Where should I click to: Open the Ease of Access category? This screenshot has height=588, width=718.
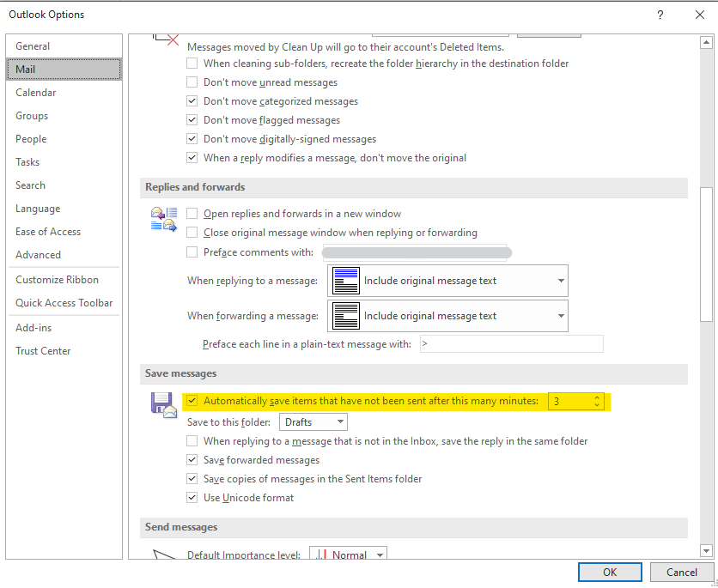click(64, 232)
